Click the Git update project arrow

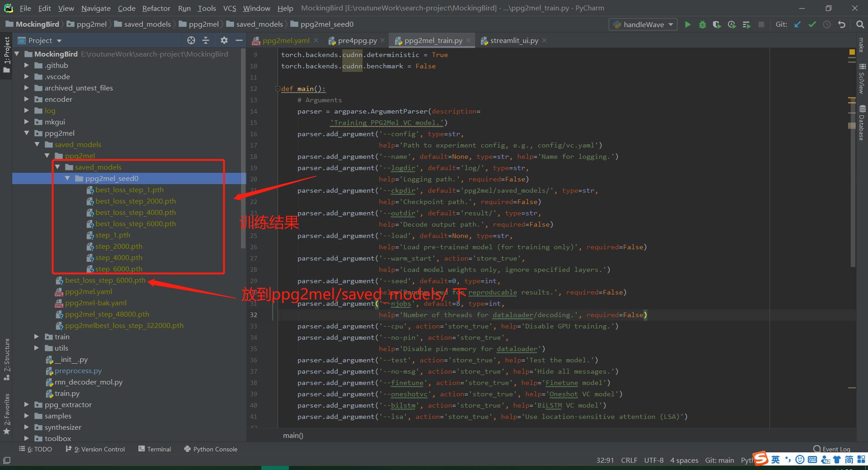(x=797, y=24)
